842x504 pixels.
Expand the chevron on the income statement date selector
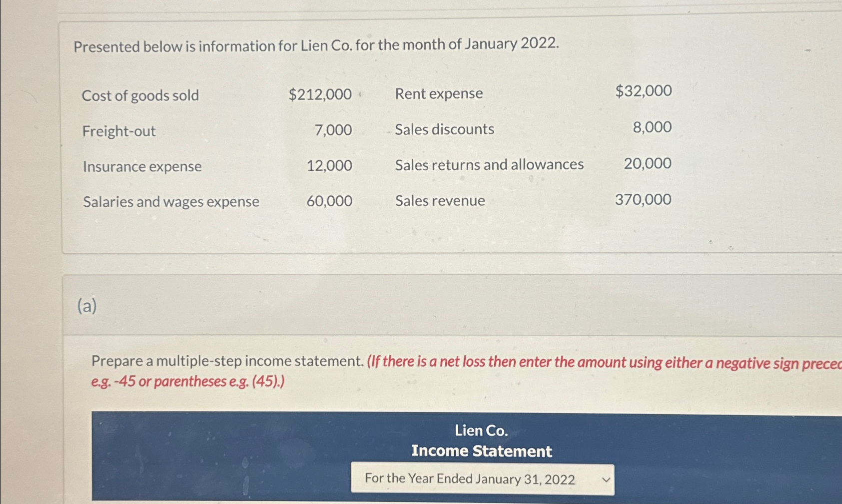point(605,479)
